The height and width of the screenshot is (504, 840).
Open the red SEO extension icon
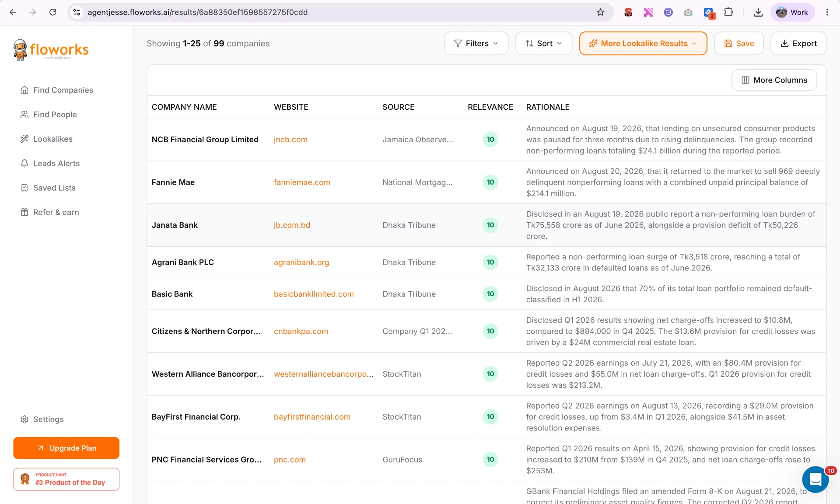[x=628, y=12]
